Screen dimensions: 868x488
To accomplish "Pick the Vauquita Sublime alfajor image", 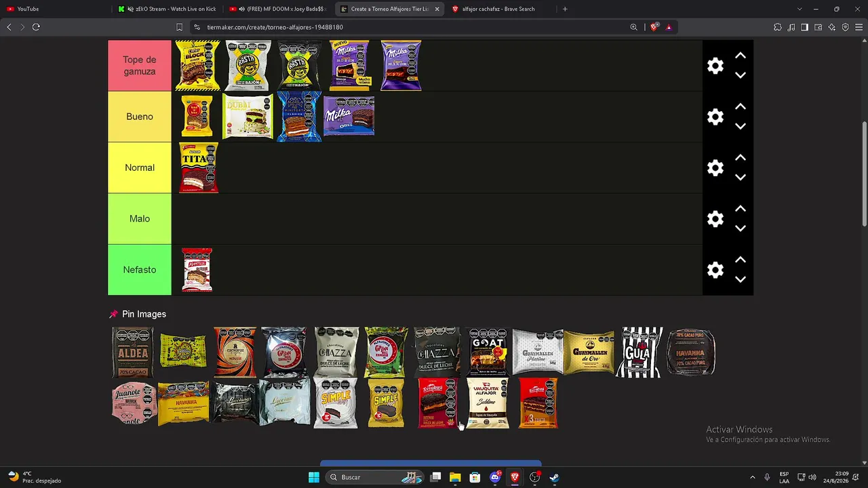I will [488, 403].
